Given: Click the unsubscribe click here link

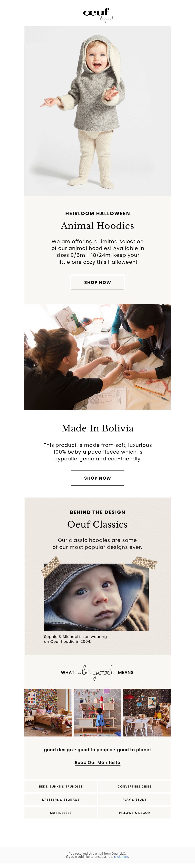Looking at the screenshot, I should click(121, 857).
